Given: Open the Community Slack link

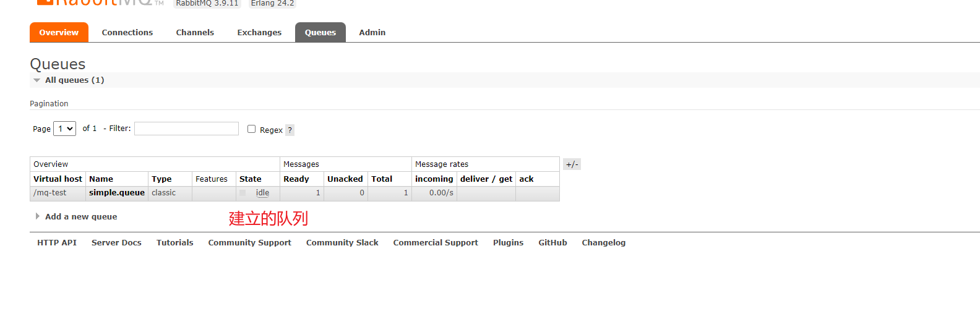Looking at the screenshot, I should click(x=342, y=243).
